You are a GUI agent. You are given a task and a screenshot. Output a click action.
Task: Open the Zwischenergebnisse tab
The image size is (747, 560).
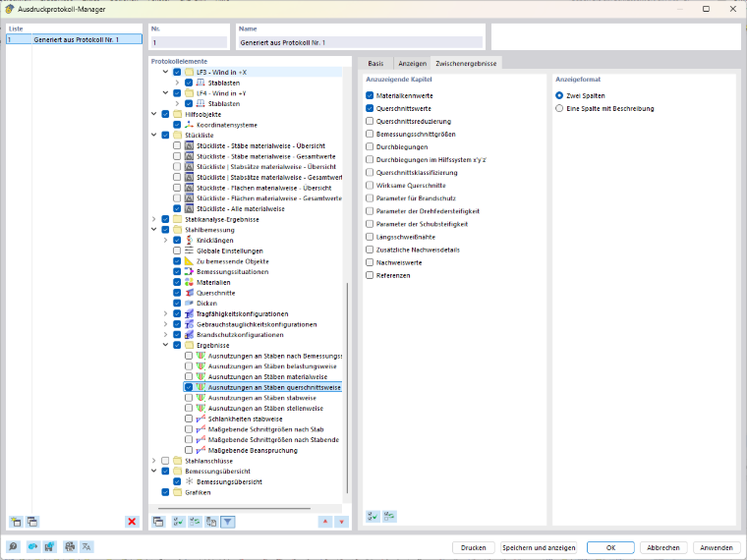pos(466,63)
